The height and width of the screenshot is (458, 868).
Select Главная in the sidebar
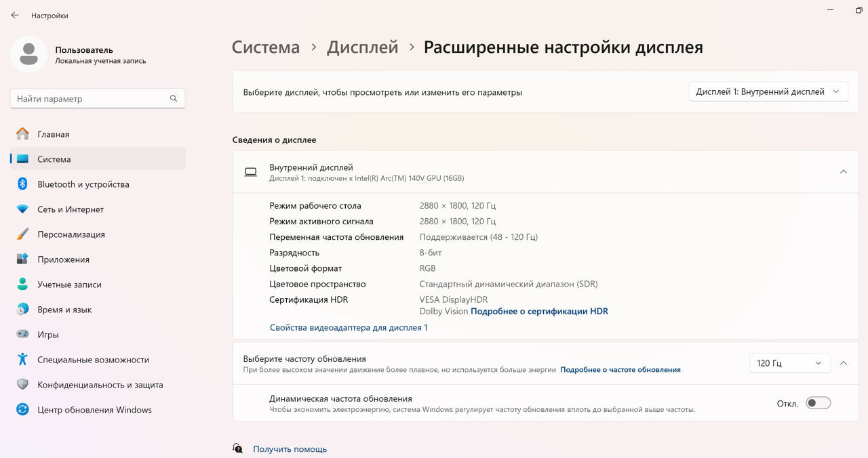point(53,134)
